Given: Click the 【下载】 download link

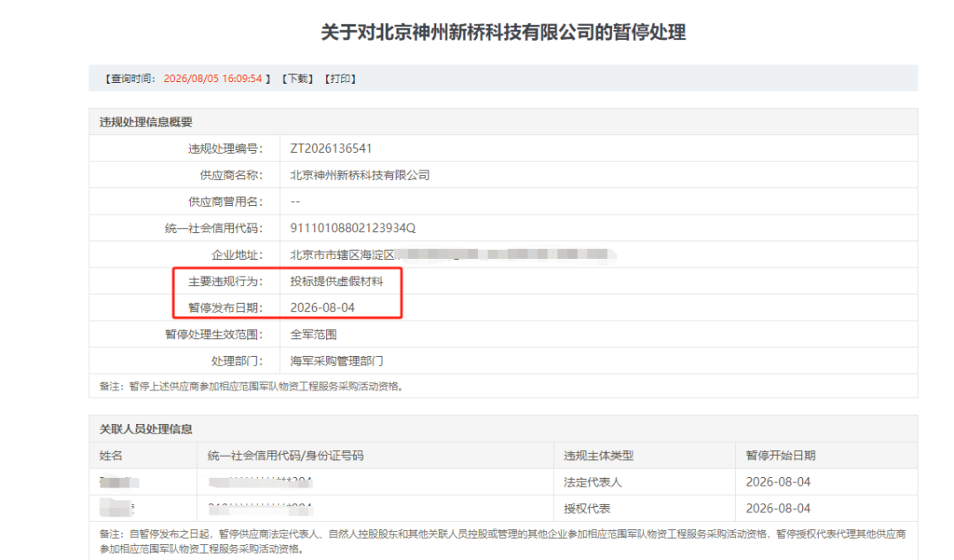Looking at the screenshot, I should [298, 79].
